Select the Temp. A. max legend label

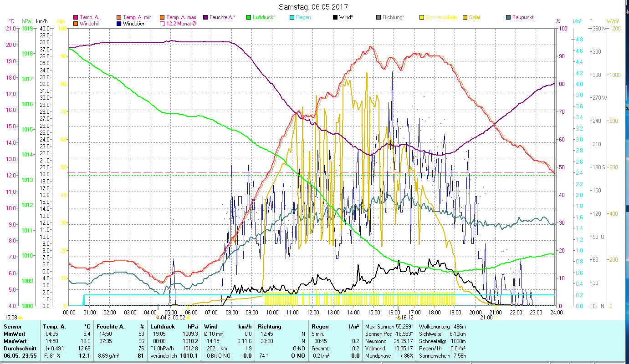181,17
